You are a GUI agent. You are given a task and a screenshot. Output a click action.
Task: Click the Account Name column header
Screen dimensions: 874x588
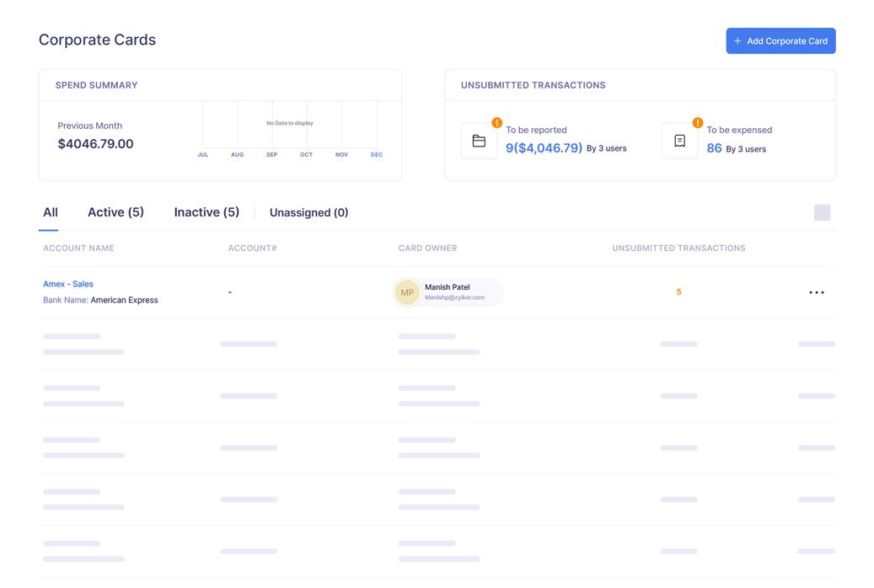pyautogui.click(x=78, y=249)
